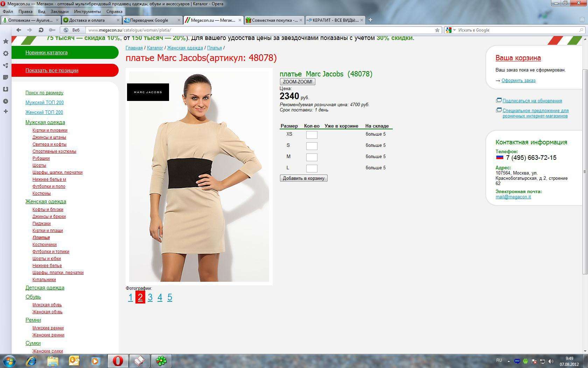Open Куртки и пуховики category
The width and height of the screenshot is (588, 368).
click(50, 130)
